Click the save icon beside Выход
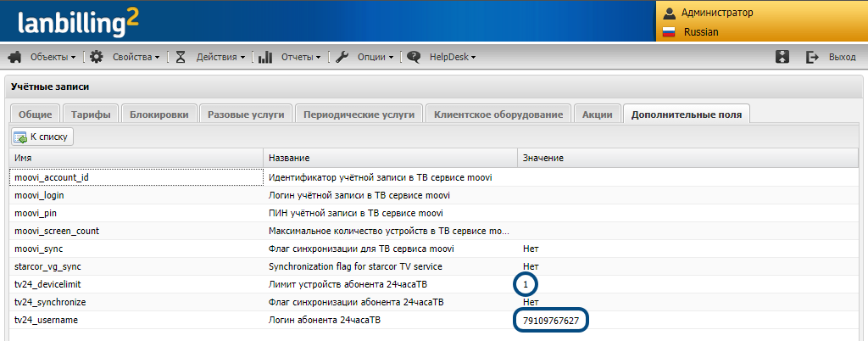 (x=783, y=57)
